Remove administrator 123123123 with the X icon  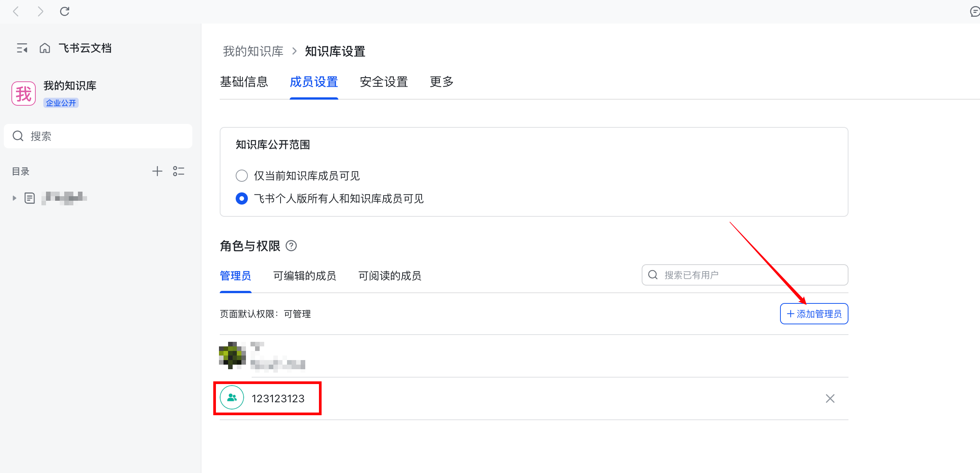coord(830,398)
